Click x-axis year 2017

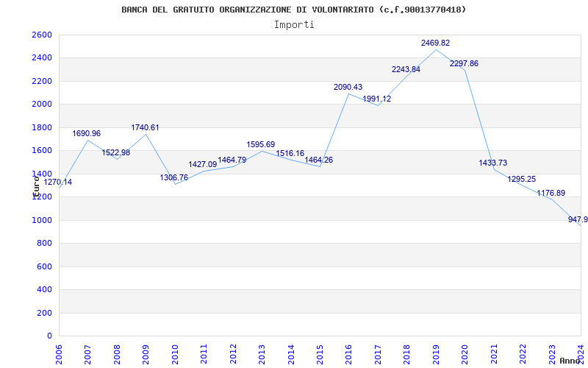(x=379, y=354)
